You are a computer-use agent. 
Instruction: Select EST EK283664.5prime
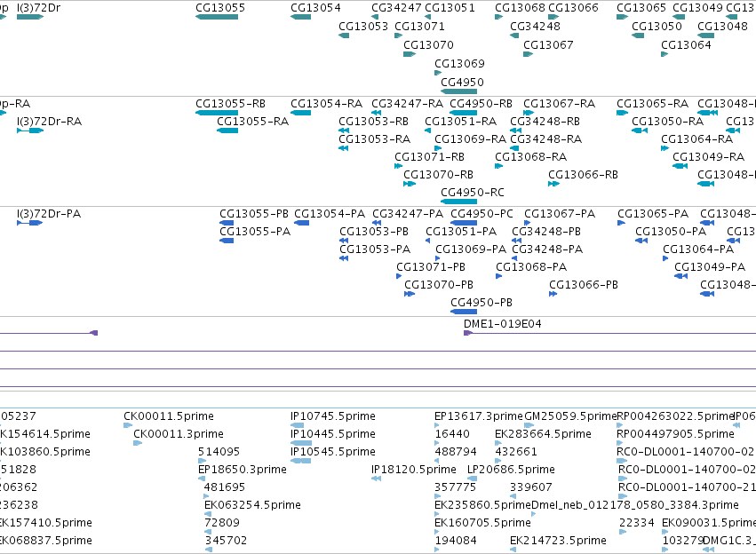543,434
